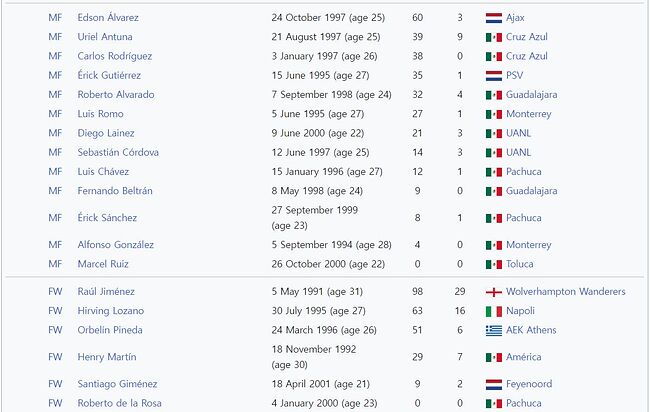
Task: Click the Netherlands flag beside Feyenoord
Action: point(494,385)
